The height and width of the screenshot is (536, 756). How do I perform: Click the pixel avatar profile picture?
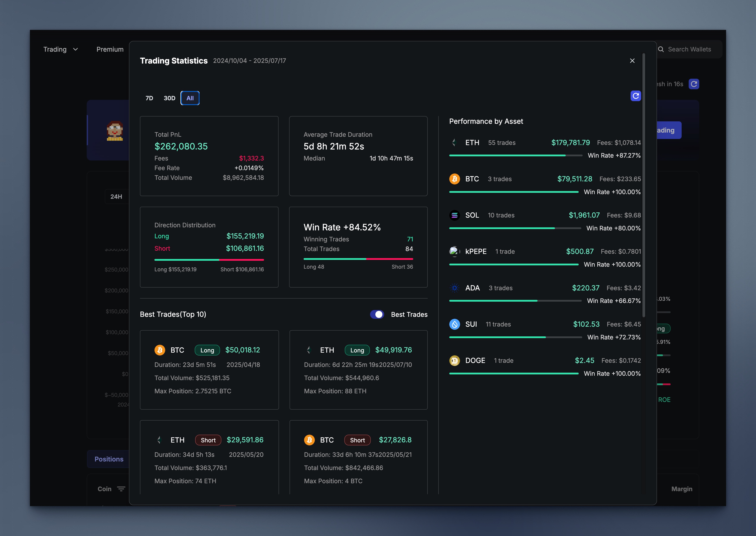click(x=115, y=131)
